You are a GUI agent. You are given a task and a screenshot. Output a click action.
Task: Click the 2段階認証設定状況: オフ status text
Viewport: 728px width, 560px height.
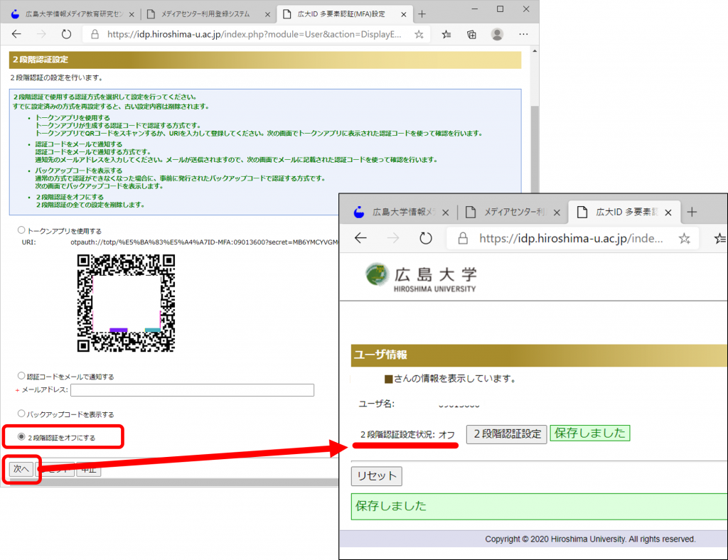point(407,435)
